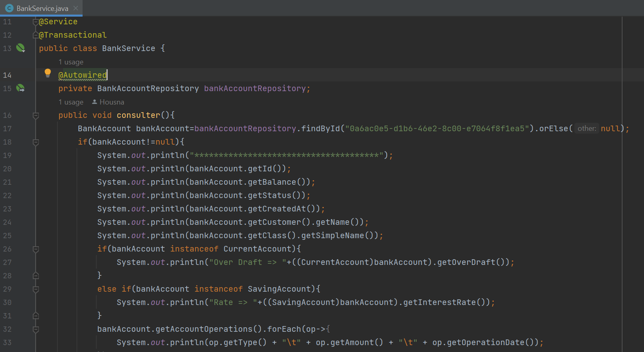Collapse the else if SavingAccount block fold
The image size is (644, 352).
[x=36, y=289]
